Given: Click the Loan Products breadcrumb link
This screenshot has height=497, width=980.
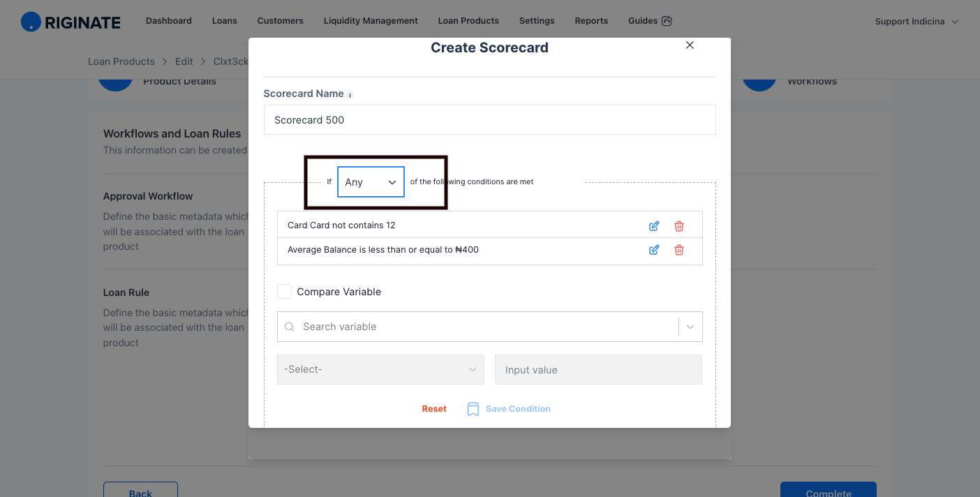Looking at the screenshot, I should [121, 61].
